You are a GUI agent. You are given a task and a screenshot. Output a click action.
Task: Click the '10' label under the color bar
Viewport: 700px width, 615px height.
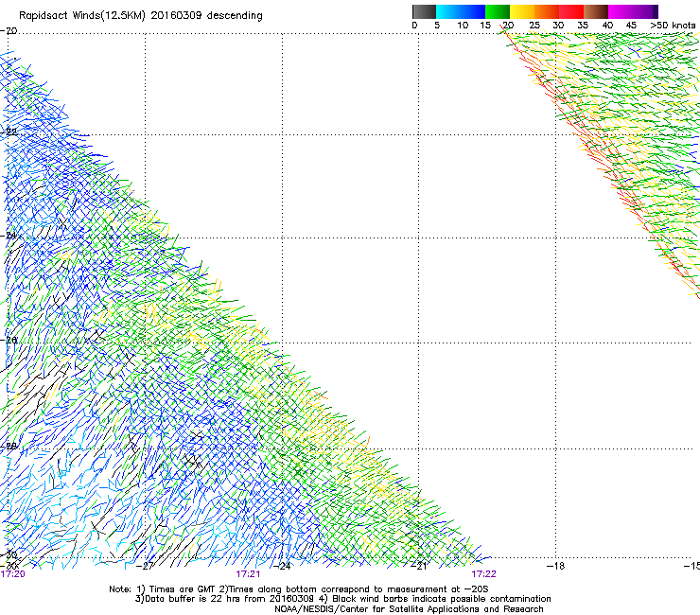coord(463,26)
